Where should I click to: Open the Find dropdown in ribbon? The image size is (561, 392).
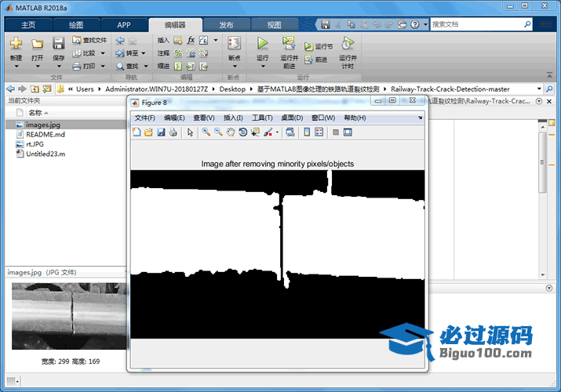point(146,66)
